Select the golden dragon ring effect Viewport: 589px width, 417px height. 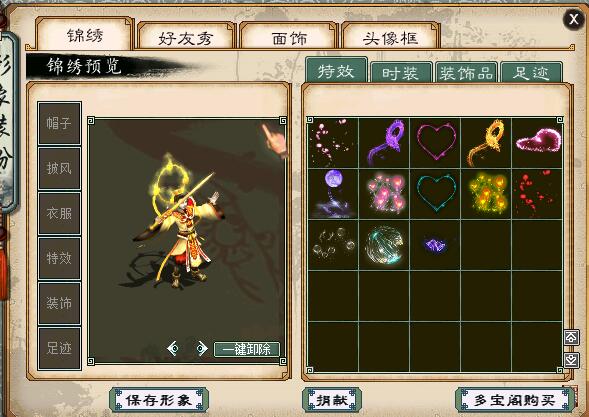486,143
